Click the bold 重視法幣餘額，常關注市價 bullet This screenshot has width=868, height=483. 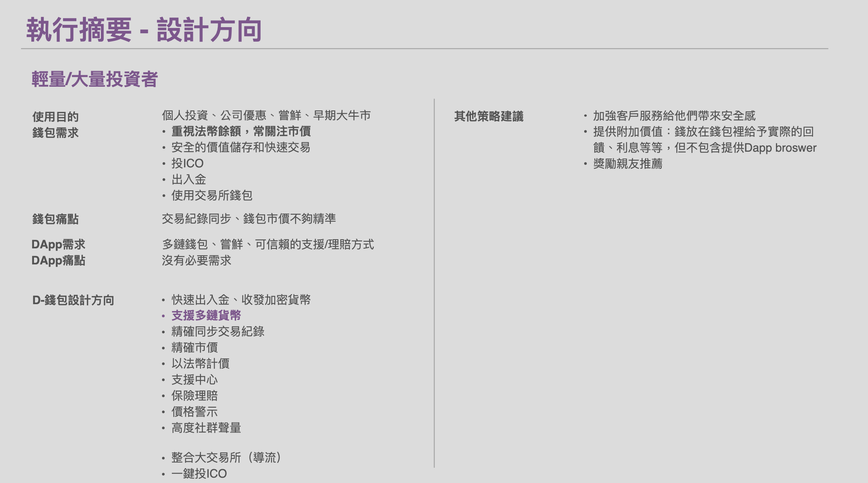point(241,131)
